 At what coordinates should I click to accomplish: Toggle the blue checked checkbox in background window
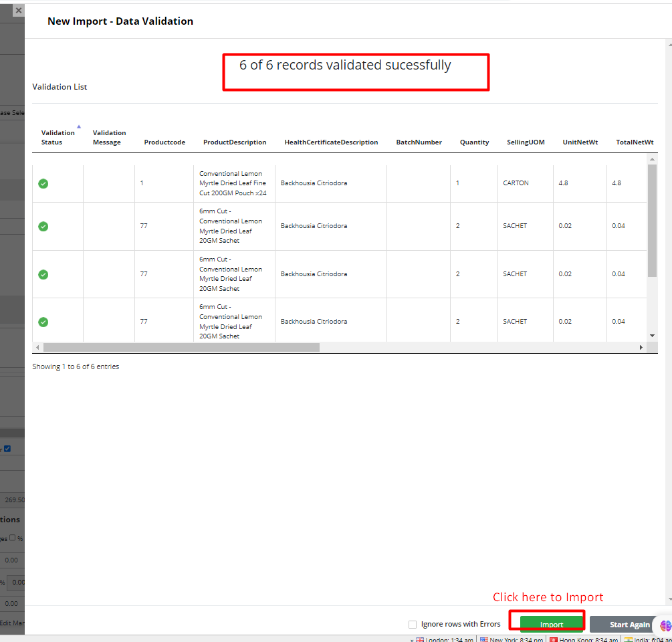click(7, 449)
